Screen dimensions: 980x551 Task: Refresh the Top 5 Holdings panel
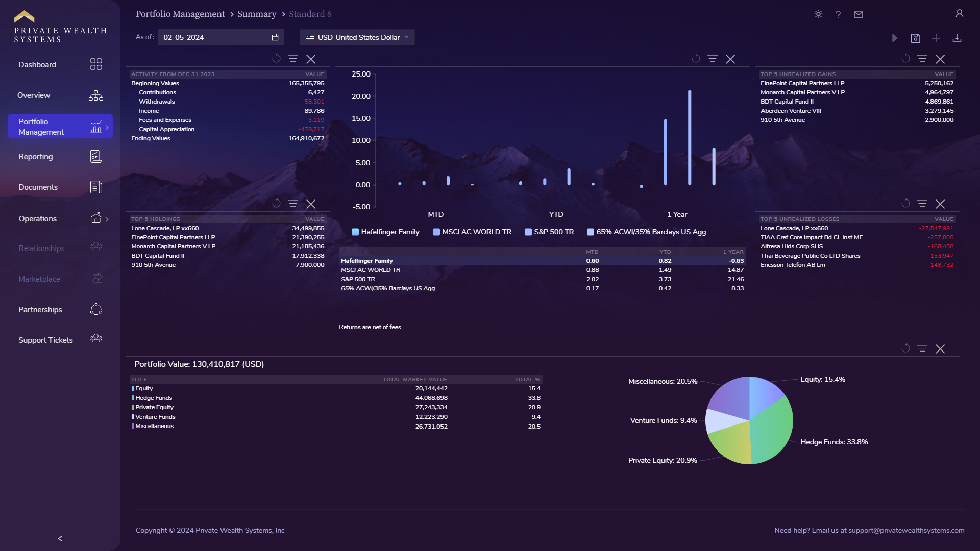click(x=276, y=203)
